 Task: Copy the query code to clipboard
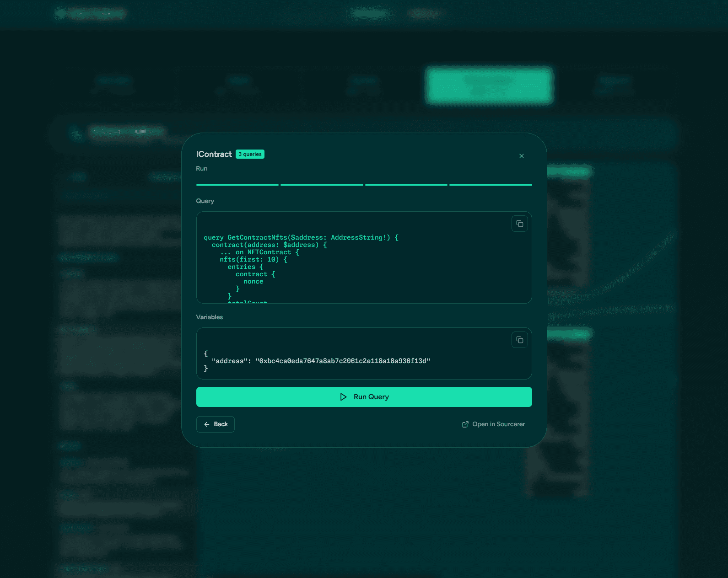click(519, 224)
